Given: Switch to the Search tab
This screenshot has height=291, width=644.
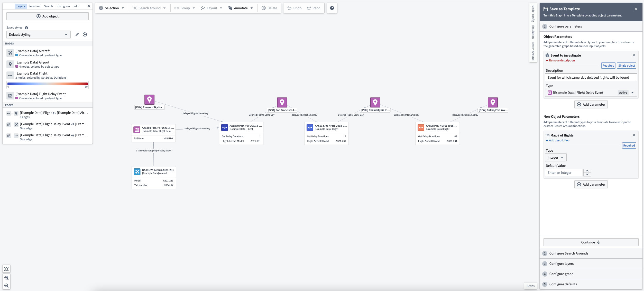Looking at the screenshot, I should click(x=48, y=6).
